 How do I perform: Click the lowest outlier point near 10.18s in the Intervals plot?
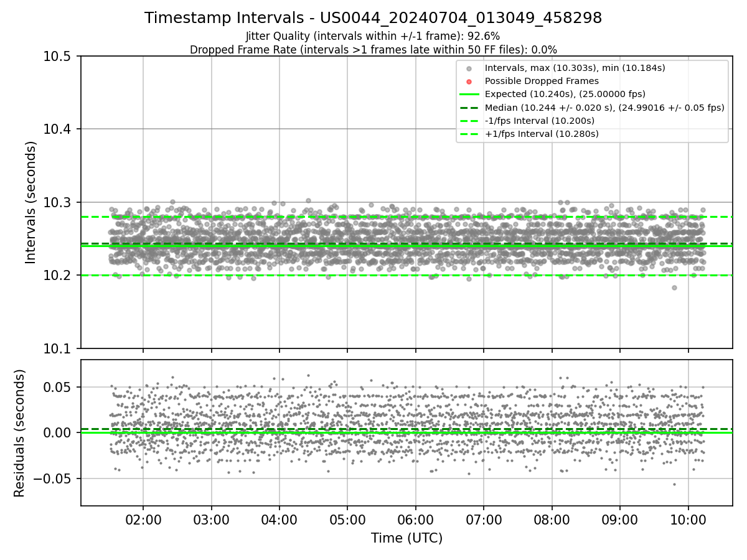pos(674,287)
